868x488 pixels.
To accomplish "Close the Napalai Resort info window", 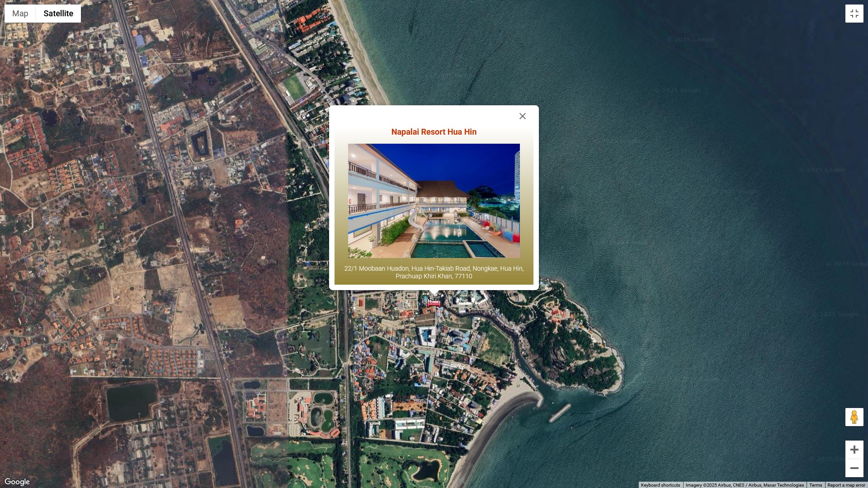I will tap(522, 116).
